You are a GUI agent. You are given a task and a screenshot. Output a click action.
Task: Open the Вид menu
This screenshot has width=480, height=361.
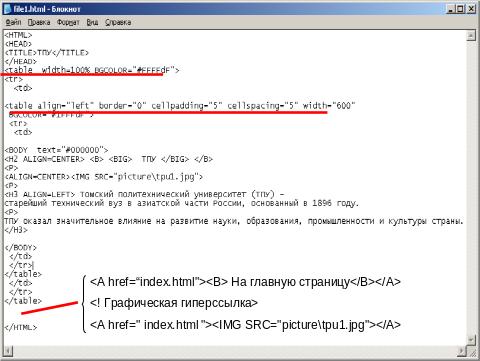(92, 22)
